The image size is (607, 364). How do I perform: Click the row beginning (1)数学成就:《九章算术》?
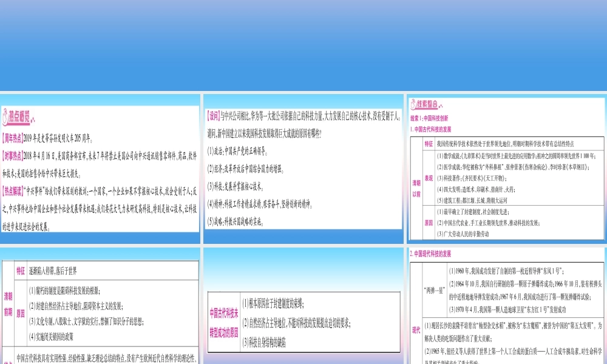pos(516,156)
